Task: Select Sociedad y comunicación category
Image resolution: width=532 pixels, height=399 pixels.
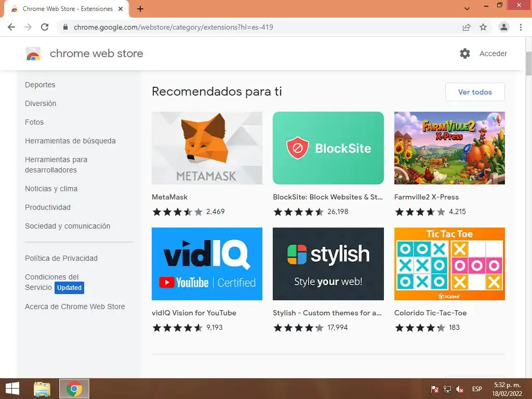Action: 68,226
